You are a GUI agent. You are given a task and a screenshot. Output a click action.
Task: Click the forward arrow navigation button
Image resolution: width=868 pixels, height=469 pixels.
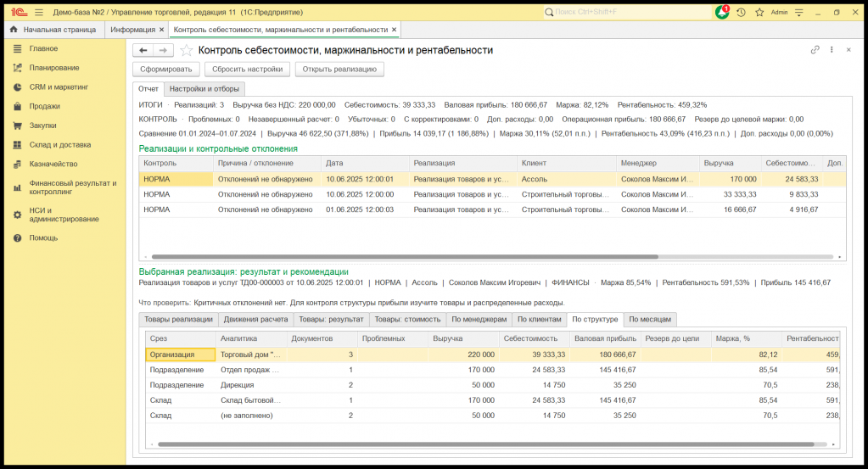point(163,50)
